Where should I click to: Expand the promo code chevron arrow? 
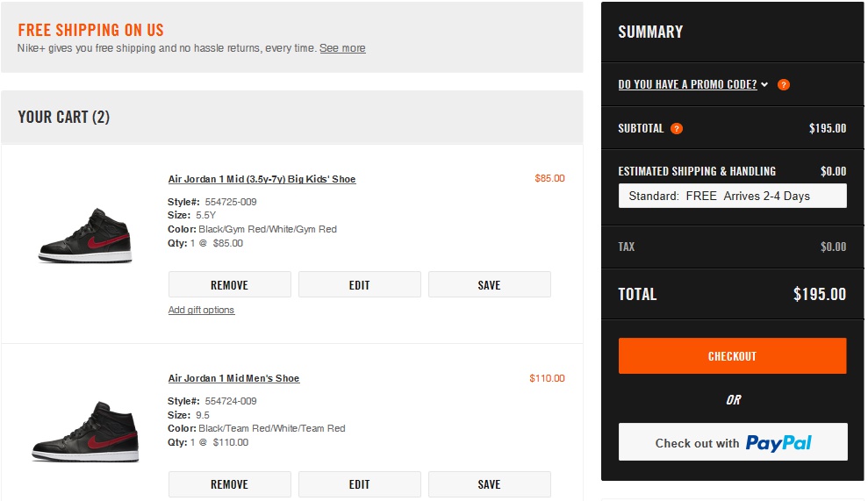tap(764, 85)
